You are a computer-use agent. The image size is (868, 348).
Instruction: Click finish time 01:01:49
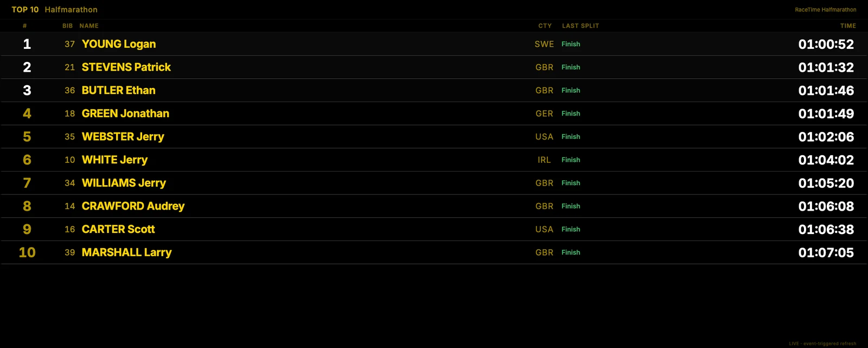point(826,114)
